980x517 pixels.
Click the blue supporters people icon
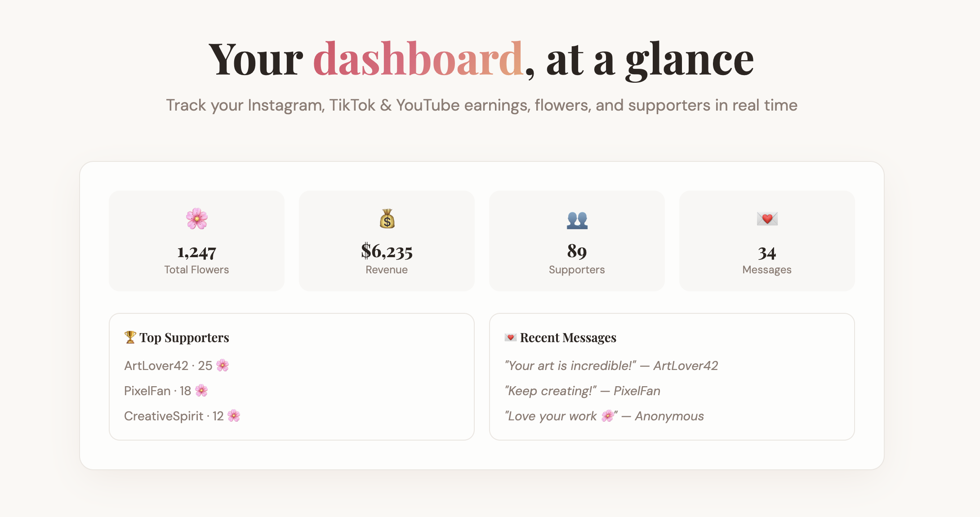(577, 220)
